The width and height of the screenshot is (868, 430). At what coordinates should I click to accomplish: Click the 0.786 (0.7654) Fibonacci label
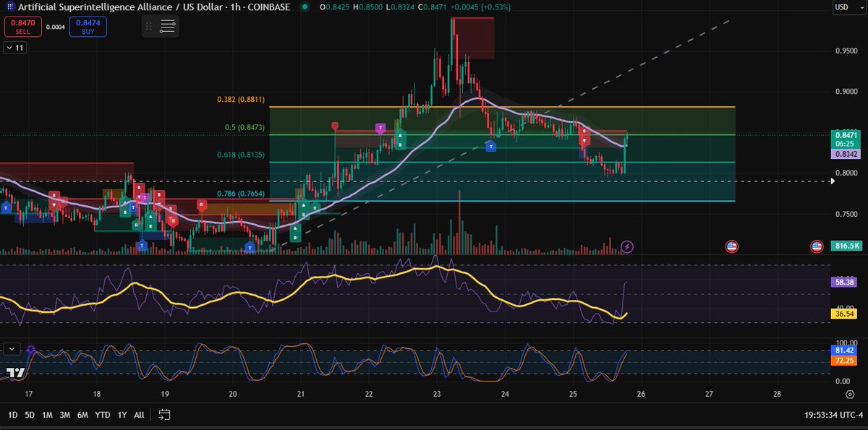click(241, 194)
